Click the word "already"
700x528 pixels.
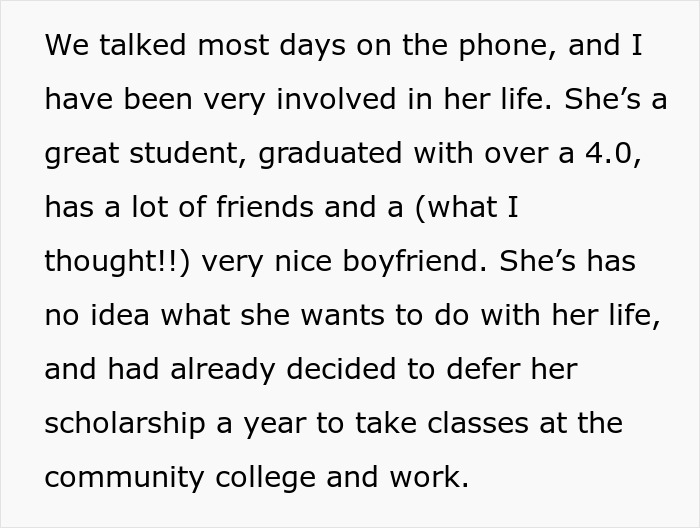click(222, 371)
